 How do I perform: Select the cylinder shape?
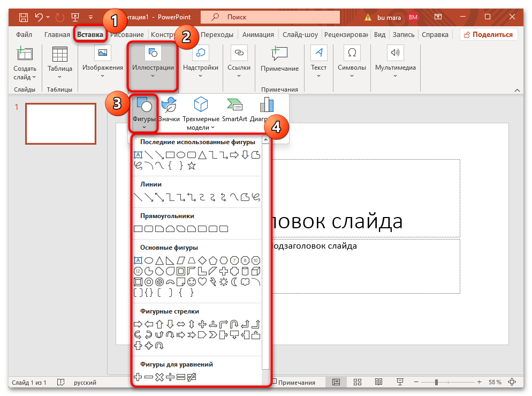point(245,271)
